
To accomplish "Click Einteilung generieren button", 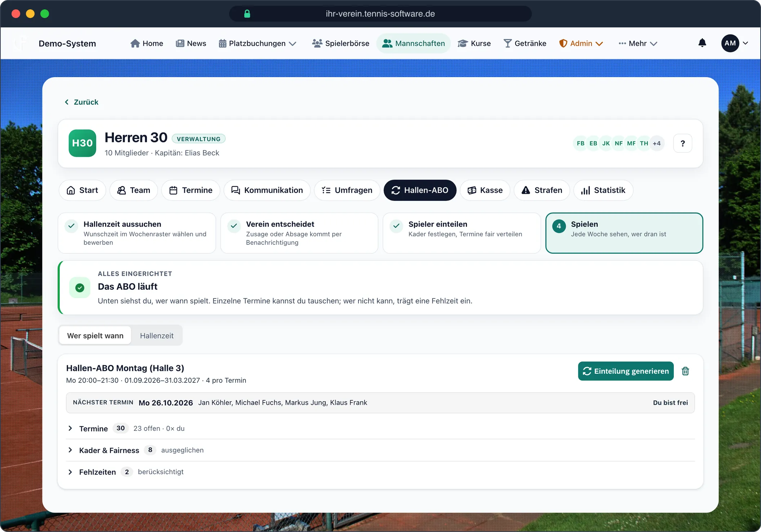I will pyautogui.click(x=626, y=371).
